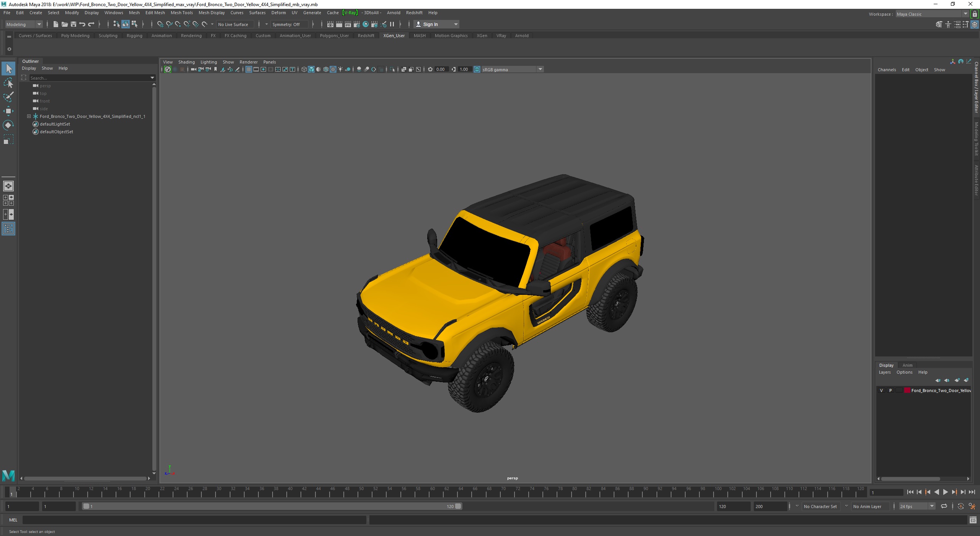Image resolution: width=980 pixels, height=536 pixels.
Task: Toggle isolate select in viewport
Action: pos(392,69)
